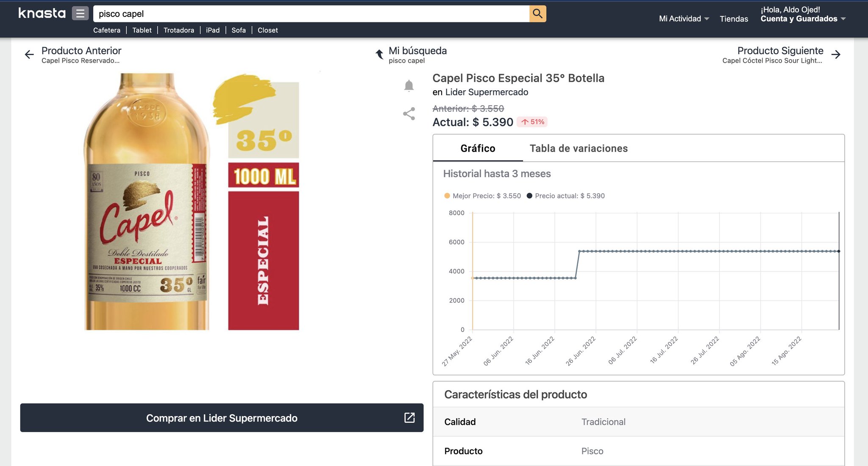
Task: Advance to Producto Siguiente with the right arrow
Action: tap(836, 54)
